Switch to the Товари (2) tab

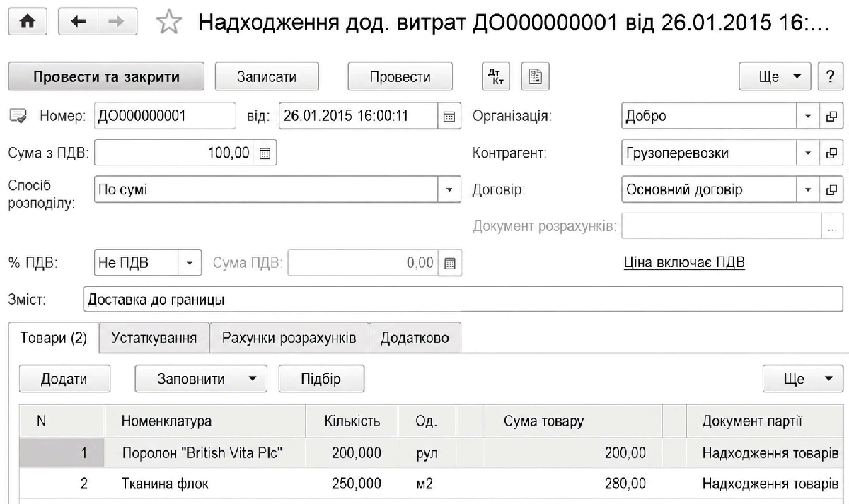click(54, 338)
